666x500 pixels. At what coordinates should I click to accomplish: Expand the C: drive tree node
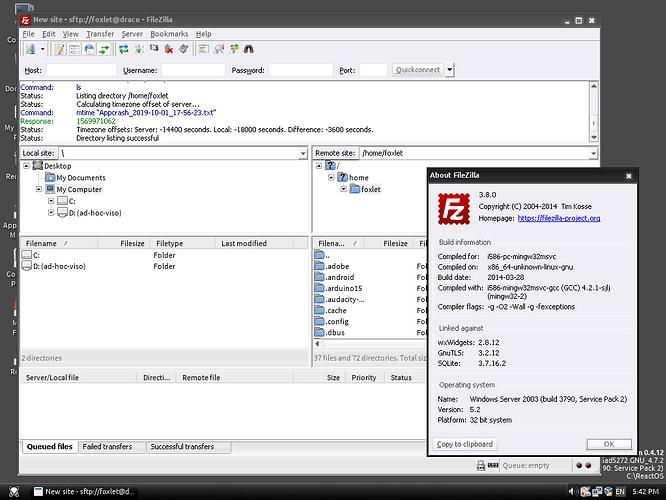(x=51, y=201)
